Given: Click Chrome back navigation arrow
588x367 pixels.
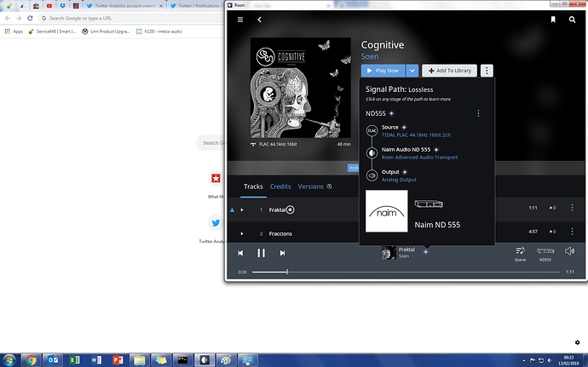Looking at the screenshot, I should coord(8,18).
